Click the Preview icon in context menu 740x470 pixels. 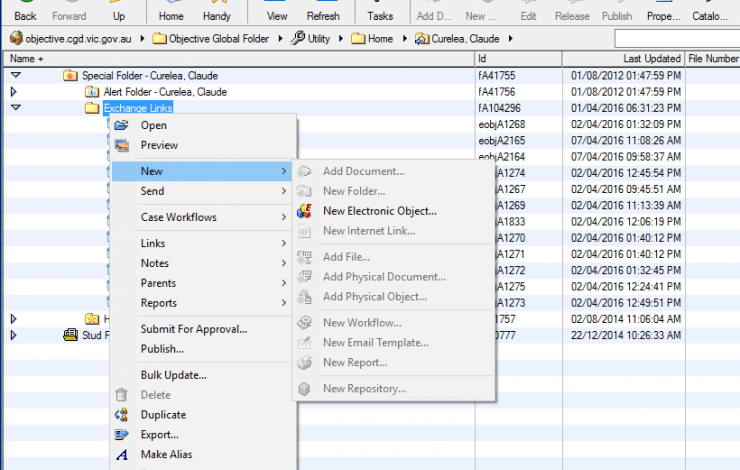(x=122, y=145)
